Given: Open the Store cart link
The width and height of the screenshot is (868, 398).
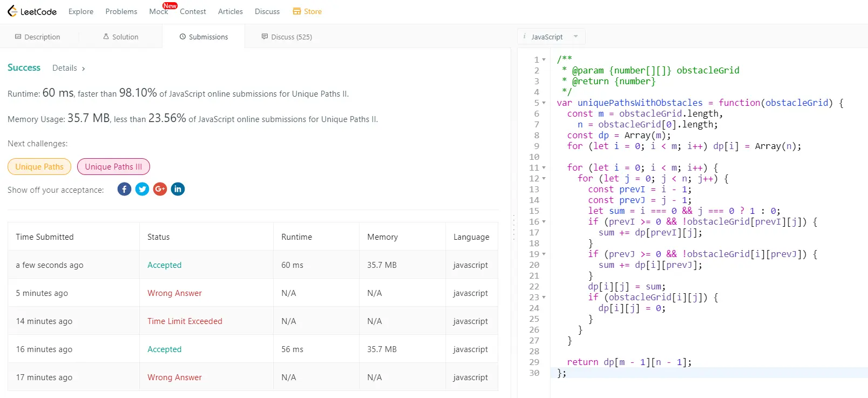Looking at the screenshot, I should tap(307, 11).
